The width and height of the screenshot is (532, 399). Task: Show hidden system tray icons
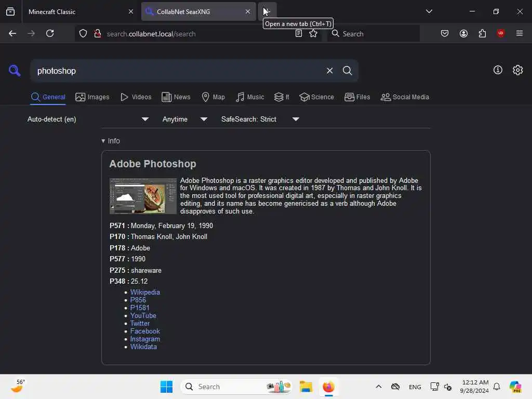[x=379, y=387]
